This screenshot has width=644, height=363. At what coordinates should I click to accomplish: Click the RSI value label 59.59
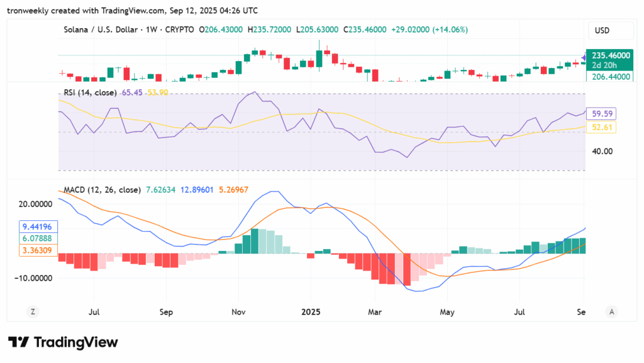(x=601, y=114)
